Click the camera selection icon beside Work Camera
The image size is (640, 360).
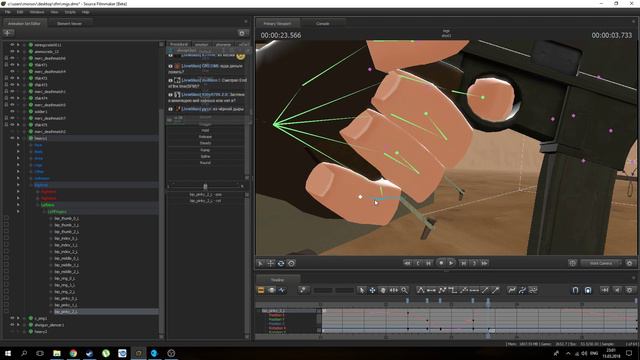(x=572, y=263)
